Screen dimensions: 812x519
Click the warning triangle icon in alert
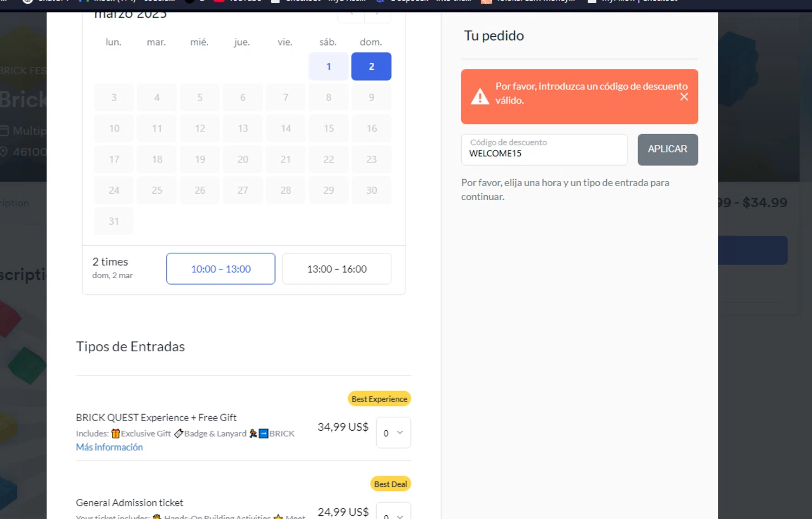480,97
